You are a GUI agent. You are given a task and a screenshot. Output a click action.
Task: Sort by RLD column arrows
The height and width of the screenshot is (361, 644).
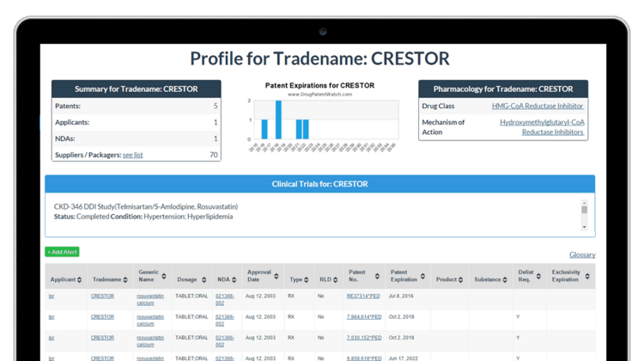335,279
